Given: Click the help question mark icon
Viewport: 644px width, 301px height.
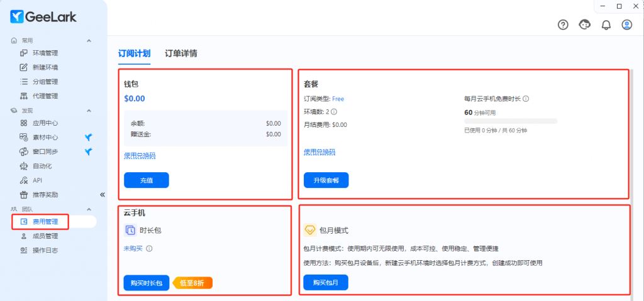Looking at the screenshot, I should 563,25.
